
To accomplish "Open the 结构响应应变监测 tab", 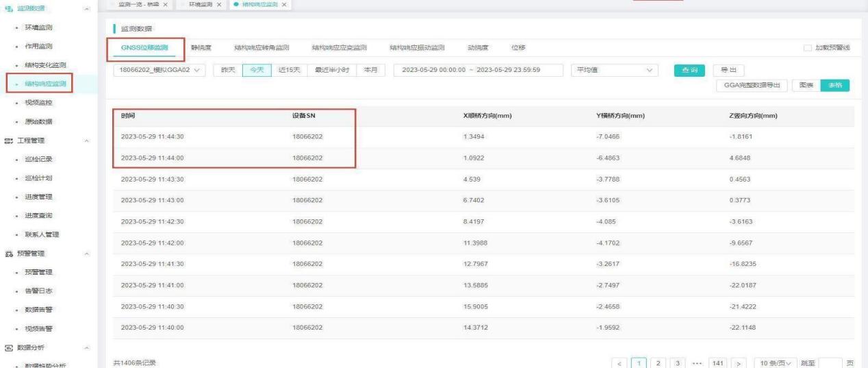I will click(339, 47).
